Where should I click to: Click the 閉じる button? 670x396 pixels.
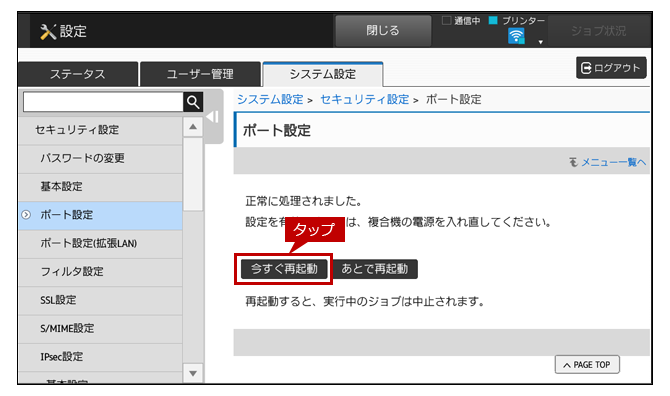coord(383,31)
